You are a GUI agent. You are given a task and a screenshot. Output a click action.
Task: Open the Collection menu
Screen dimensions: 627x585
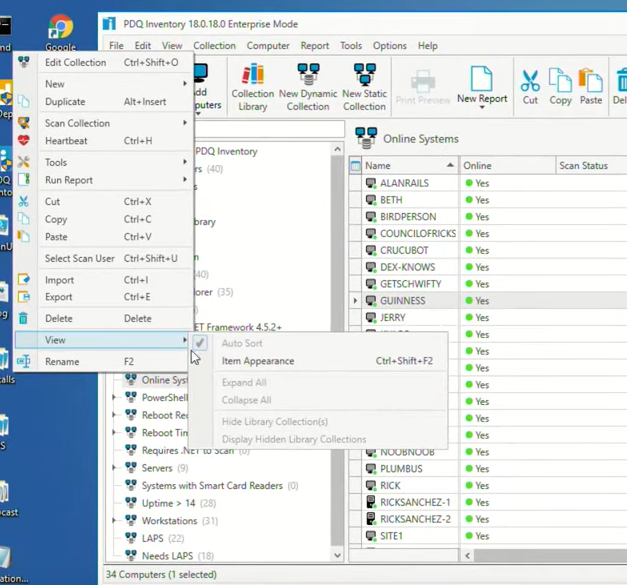point(214,46)
